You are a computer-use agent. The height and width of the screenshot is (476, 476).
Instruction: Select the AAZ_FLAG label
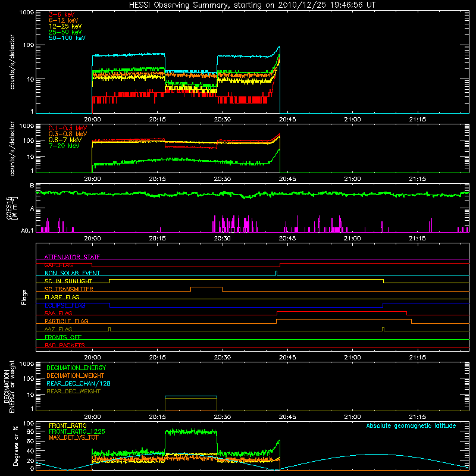[58, 329]
